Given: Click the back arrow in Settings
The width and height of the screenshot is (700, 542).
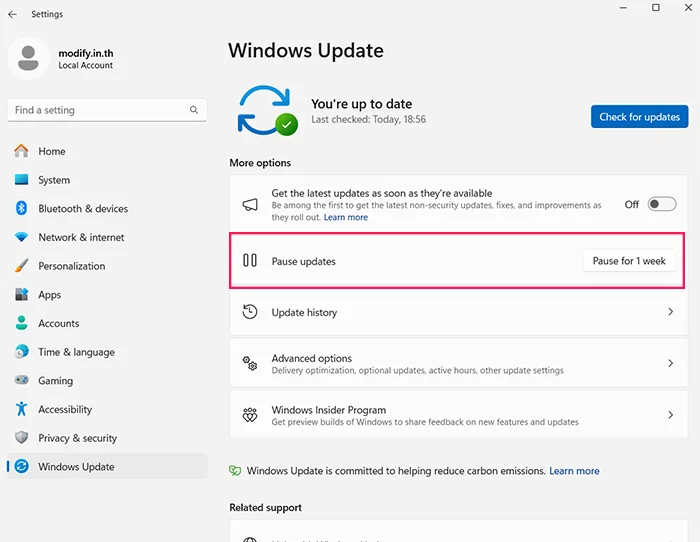Looking at the screenshot, I should (x=12, y=14).
